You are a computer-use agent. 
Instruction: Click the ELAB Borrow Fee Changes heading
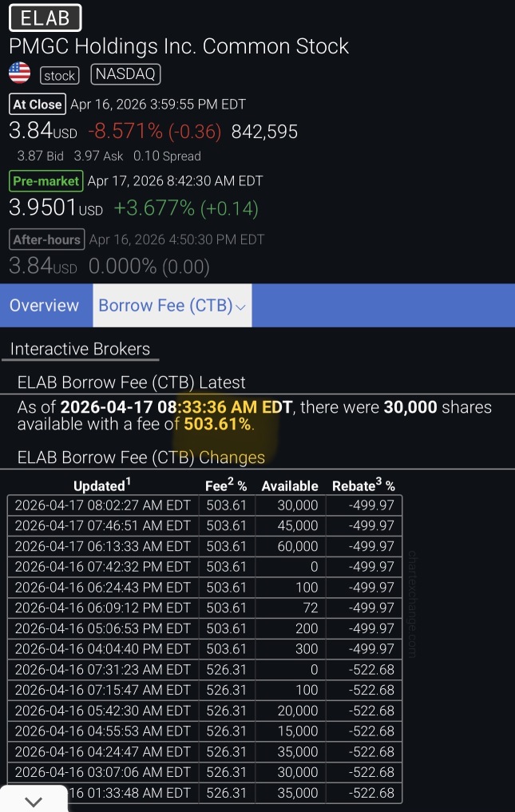point(141,457)
